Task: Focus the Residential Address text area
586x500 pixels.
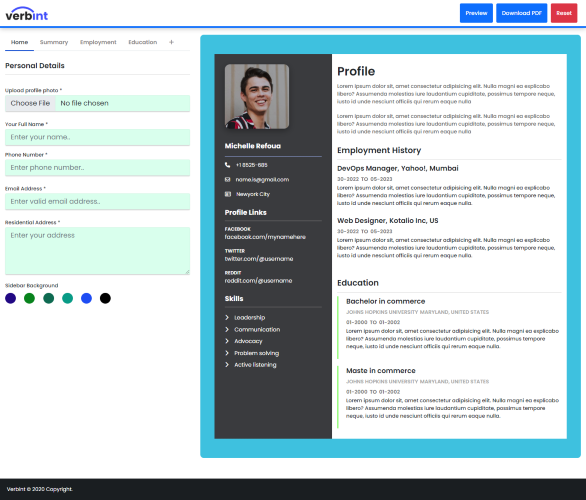Action: tap(97, 251)
